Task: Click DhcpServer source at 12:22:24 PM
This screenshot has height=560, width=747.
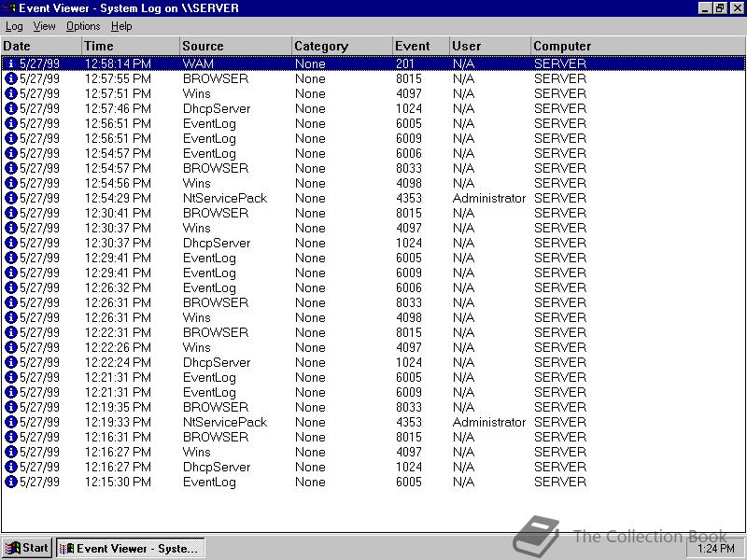Action: click(217, 362)
